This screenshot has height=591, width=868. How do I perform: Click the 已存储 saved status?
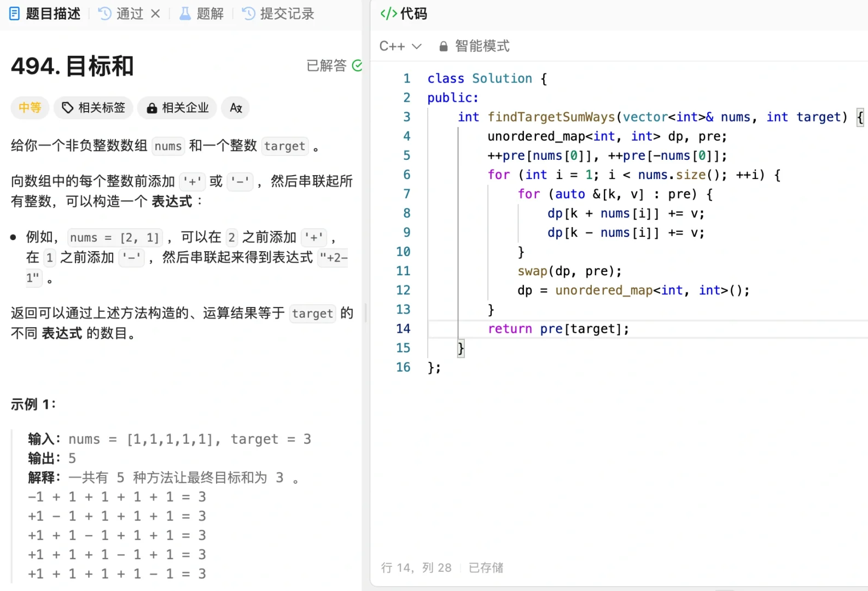(486, 568)
